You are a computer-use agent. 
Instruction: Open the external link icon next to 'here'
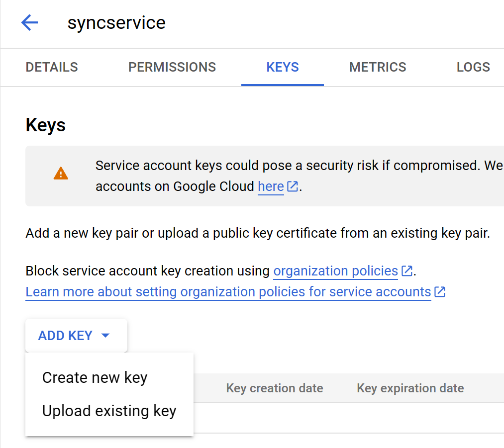293,186
